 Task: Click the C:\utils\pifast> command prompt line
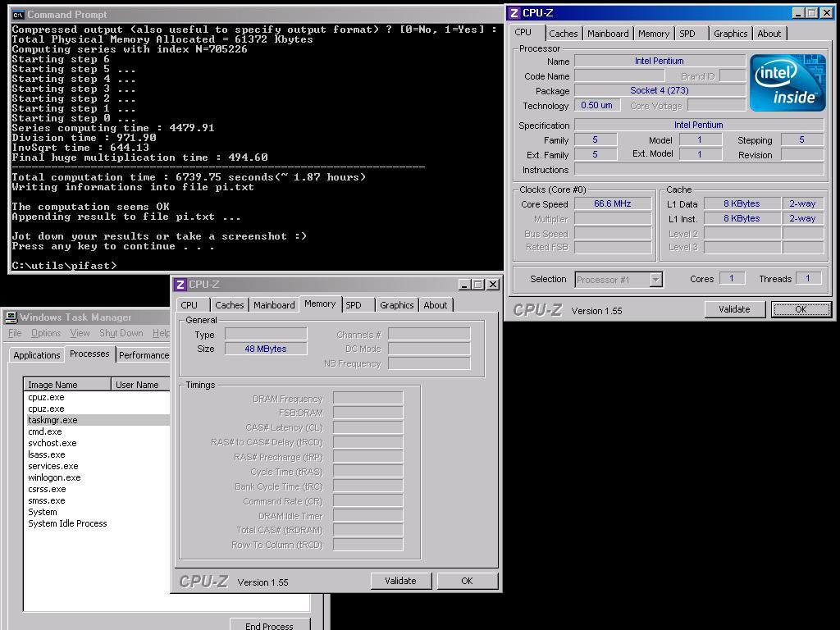(64, 266)
